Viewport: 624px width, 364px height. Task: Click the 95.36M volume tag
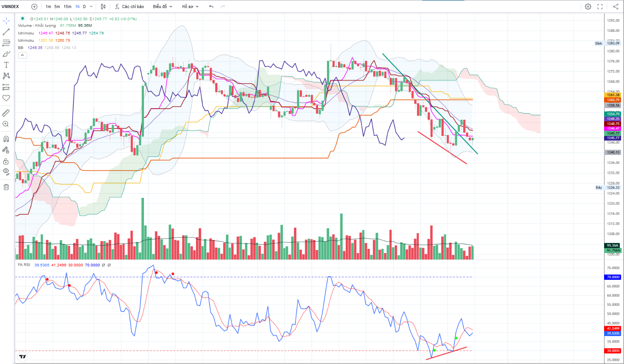pyautogui.click(x=613, y=245)
